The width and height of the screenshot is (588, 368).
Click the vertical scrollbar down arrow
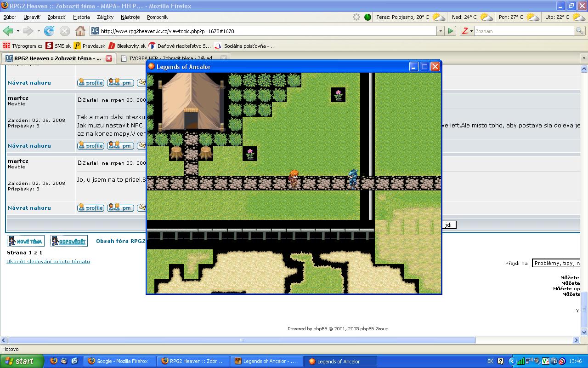pos(584,332)
